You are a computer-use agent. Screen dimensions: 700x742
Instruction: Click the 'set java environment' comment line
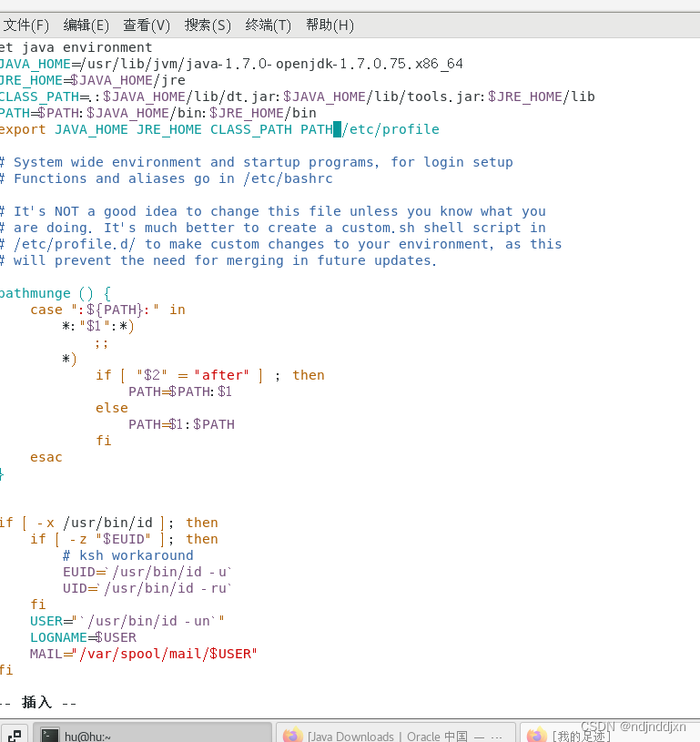[76, 47]
